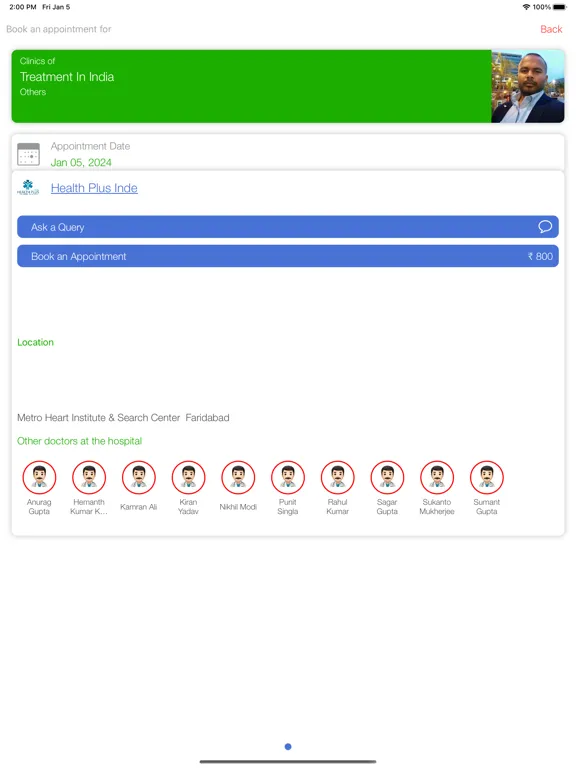Viewport: 576px width, 768px height.
Task: Click the Ask a Query button
Action: click(288, 227)
